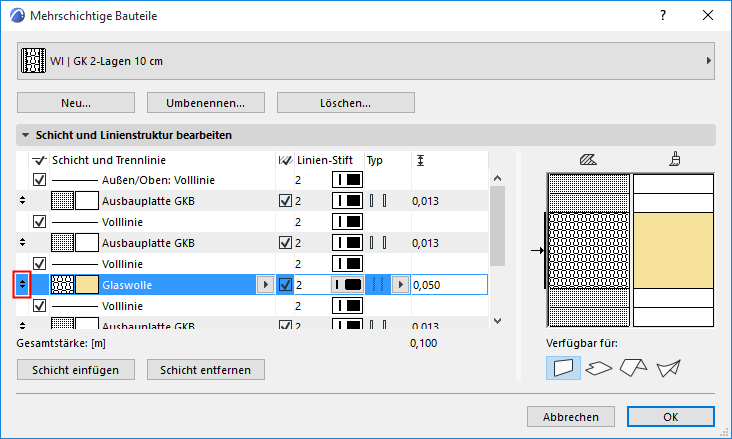Click the Umbenennen... button
The image size is (732, 439).
pos(205,102)
